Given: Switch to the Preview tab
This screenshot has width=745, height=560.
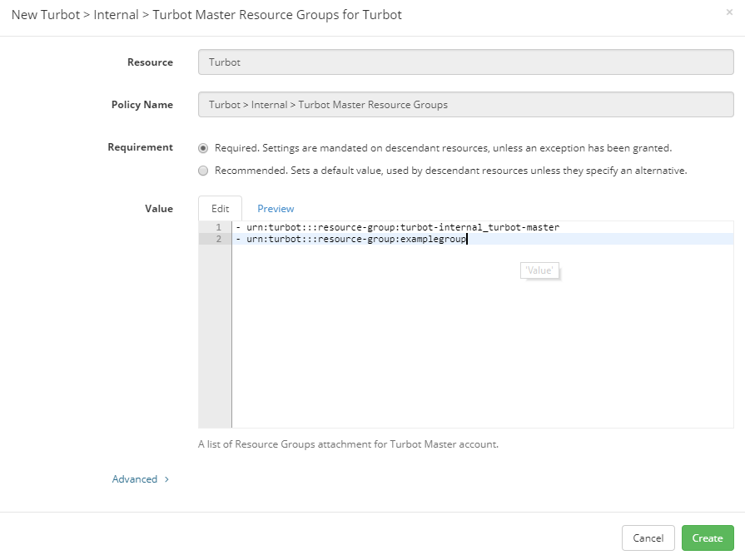Looking at the screenshot, I should point(276,209).
